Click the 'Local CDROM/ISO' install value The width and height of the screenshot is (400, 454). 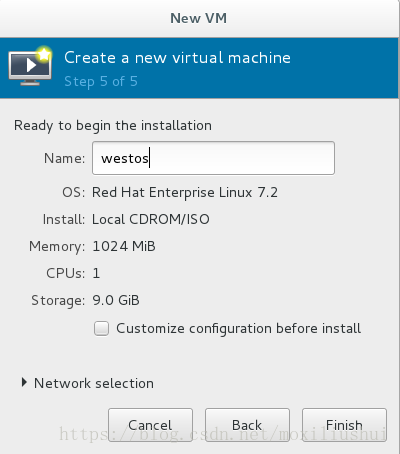(151, 219)
